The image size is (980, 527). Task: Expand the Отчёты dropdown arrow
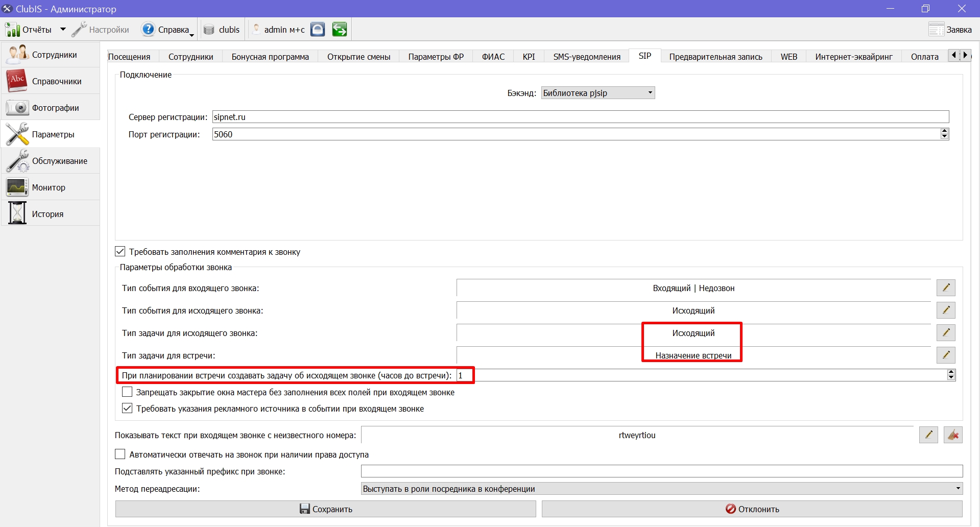(63, 30)
